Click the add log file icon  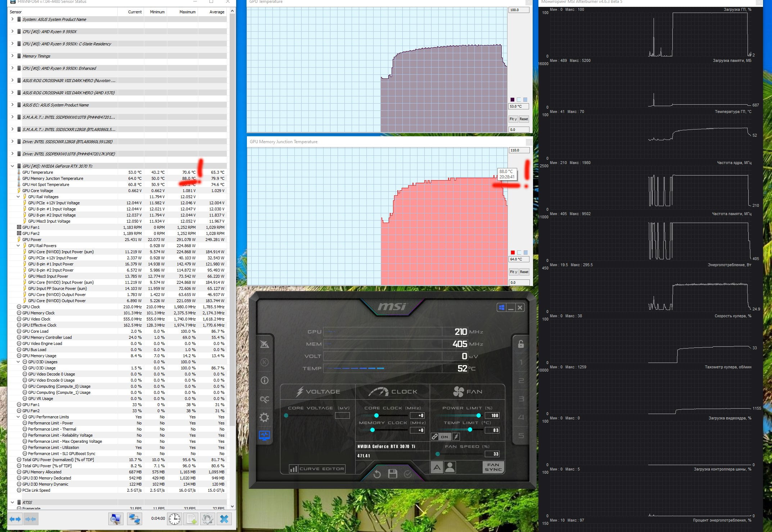click(x=191, y=519)
